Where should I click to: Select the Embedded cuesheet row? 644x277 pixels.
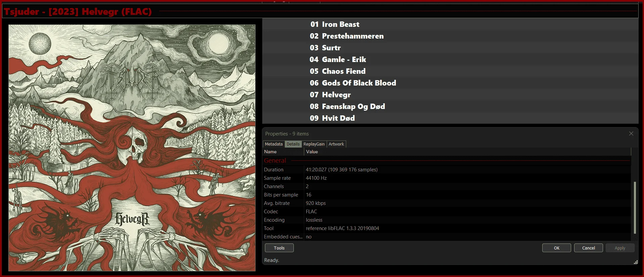(447, 237)
